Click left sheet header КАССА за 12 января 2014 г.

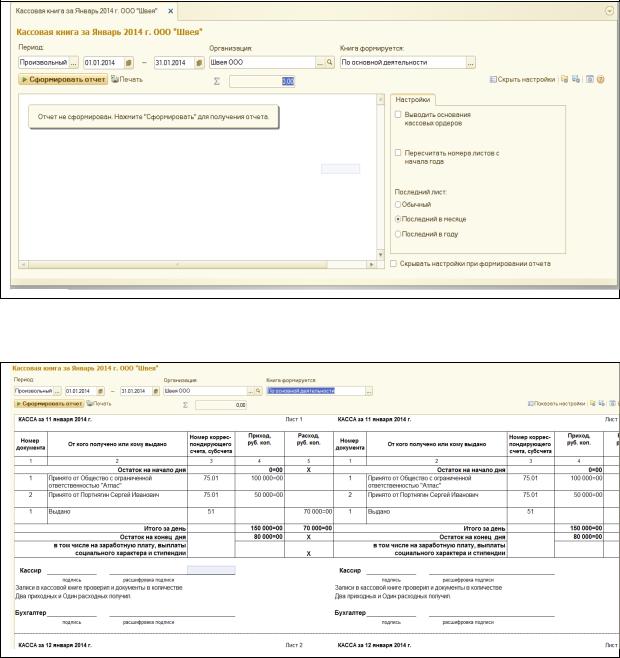(x=55, y=645)
